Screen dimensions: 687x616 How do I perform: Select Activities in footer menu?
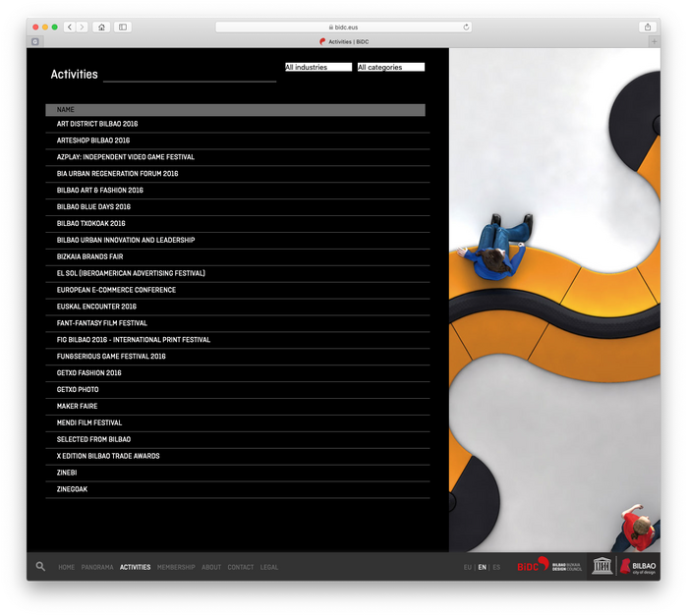[135, 567]
